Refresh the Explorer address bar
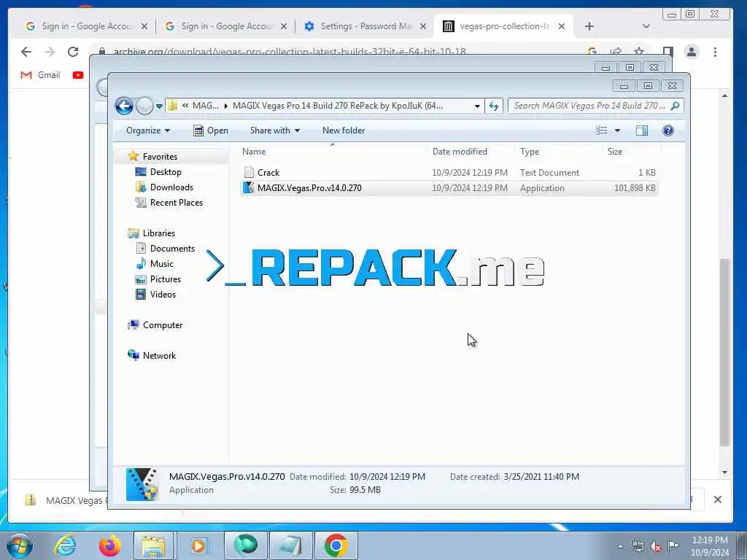 [x=494, y=106]
